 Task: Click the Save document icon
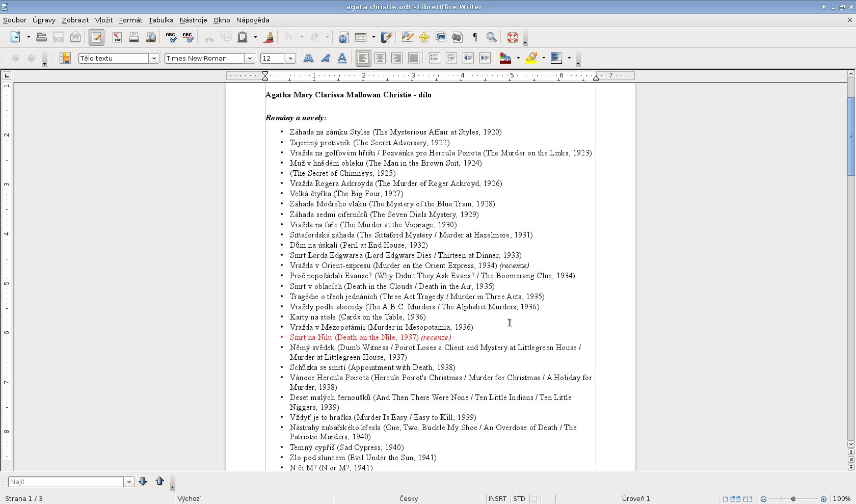[59, 37]
